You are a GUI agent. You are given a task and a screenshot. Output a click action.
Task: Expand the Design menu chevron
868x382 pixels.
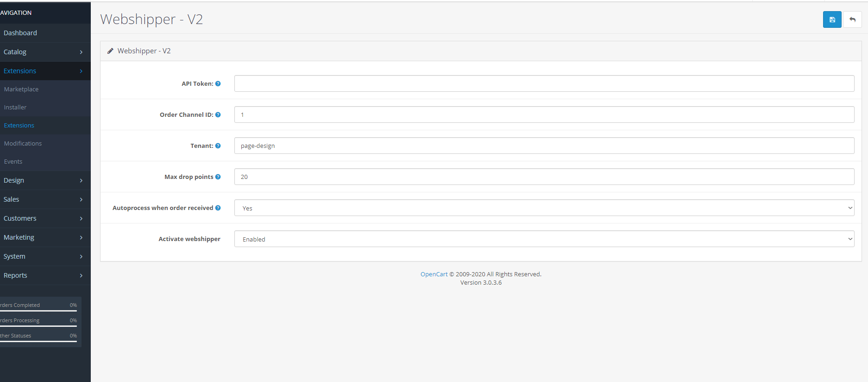coord(81,180)
